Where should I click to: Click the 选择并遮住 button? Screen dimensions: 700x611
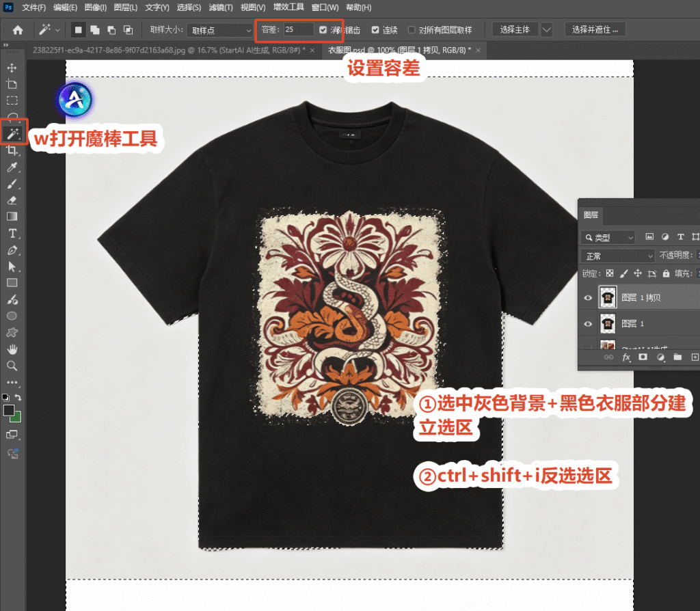(x=595, y=30)
